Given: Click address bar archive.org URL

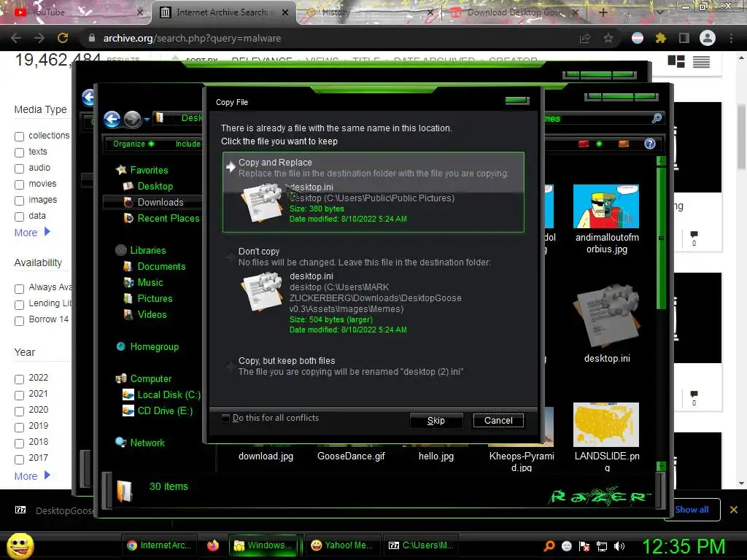Looking at the screenshot, I should click(x=192, y=38).
